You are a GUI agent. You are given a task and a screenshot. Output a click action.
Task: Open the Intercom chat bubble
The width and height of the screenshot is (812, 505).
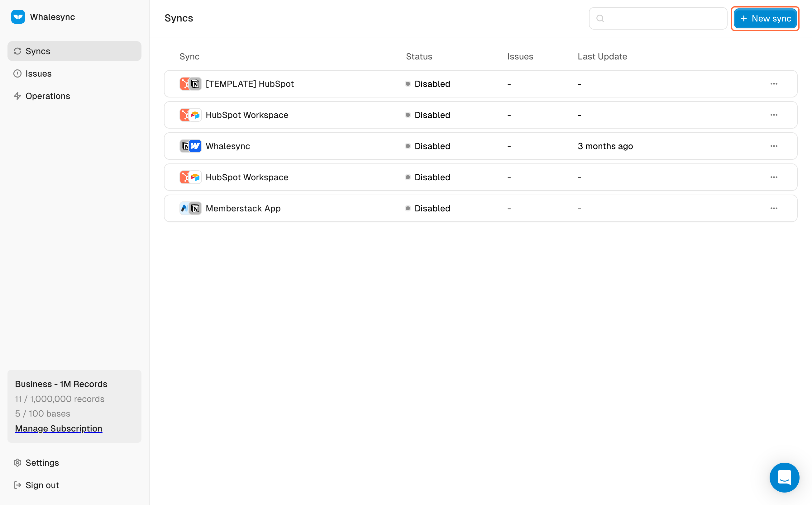[784, 477]
